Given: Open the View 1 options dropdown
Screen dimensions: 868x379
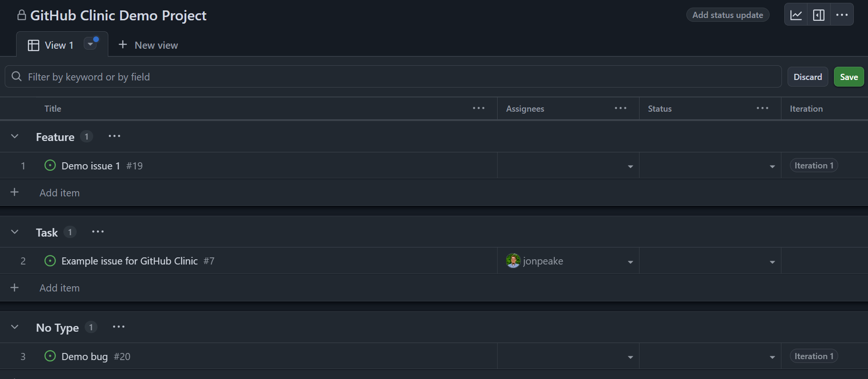Looking at the screenshot, I should 90,44.
